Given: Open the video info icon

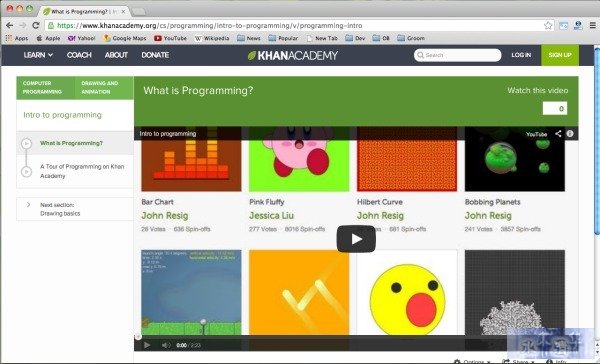Looking at the screenshot, I should point(570,134).
